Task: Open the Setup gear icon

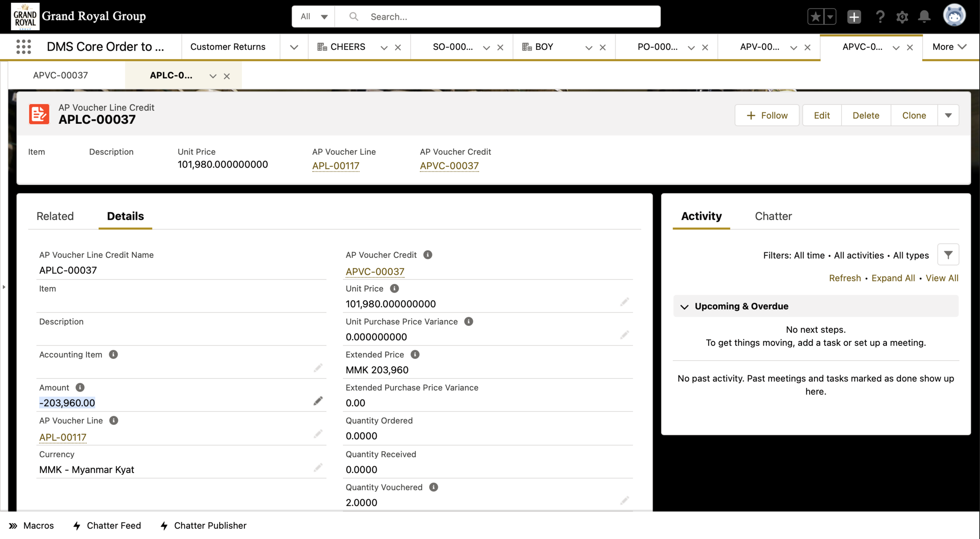Action: [x=902, y=17]
